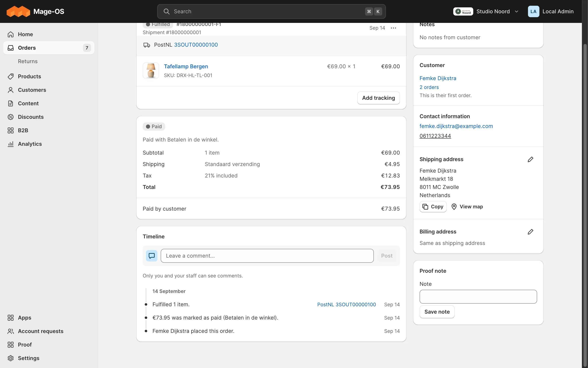588x368 pixels.
Task: Edit the billing address pencil icon
Action: click(x=530, y=232)
